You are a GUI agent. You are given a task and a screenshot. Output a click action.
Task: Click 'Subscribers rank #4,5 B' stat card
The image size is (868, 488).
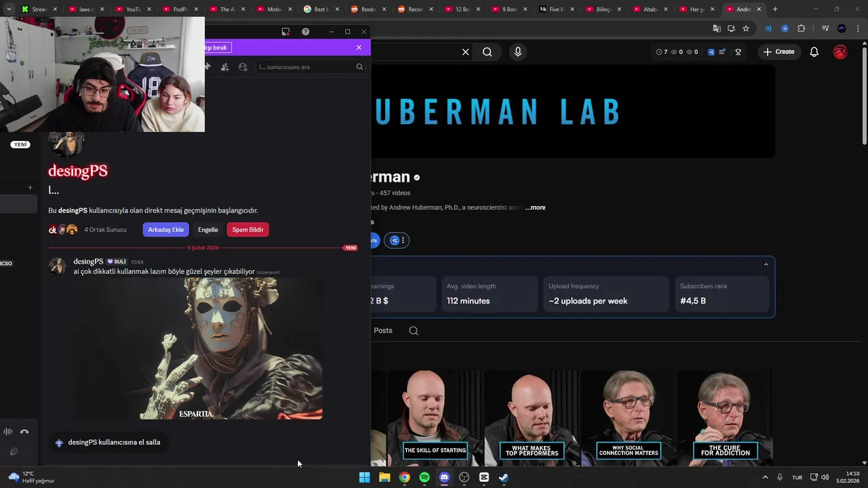(x=722, y=293)
